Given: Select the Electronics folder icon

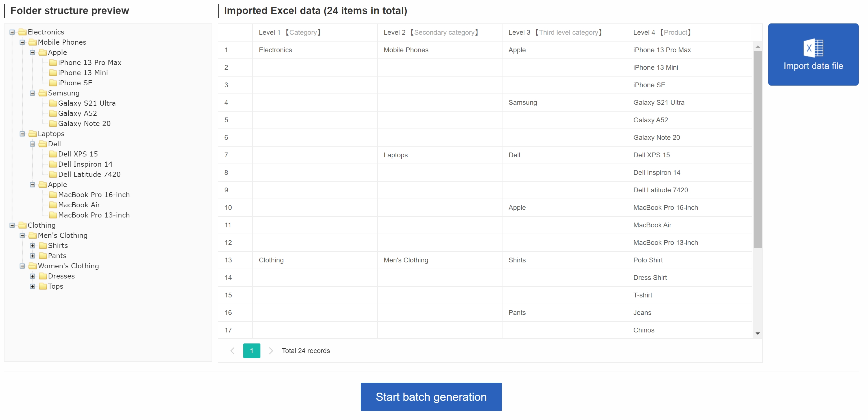Looking at the screenshot, I should [22, 32].
